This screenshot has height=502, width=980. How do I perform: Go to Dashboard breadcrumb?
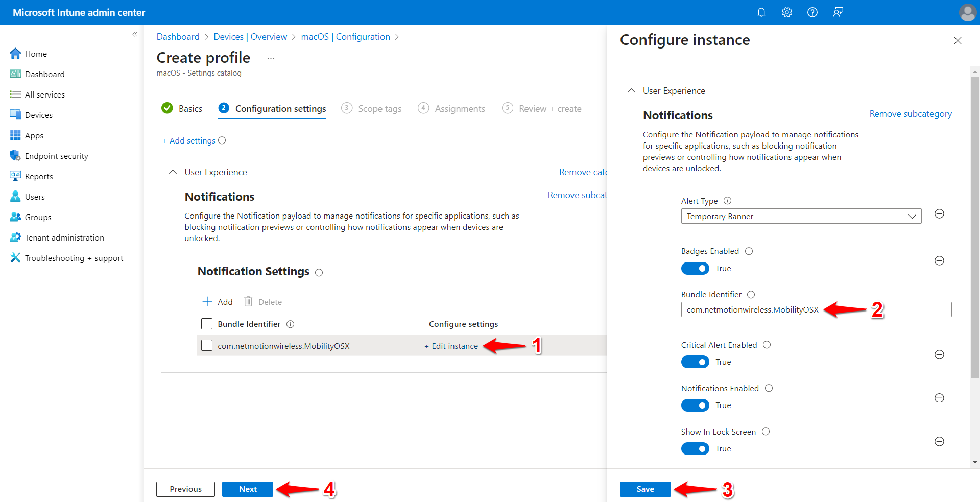point(178,37)
